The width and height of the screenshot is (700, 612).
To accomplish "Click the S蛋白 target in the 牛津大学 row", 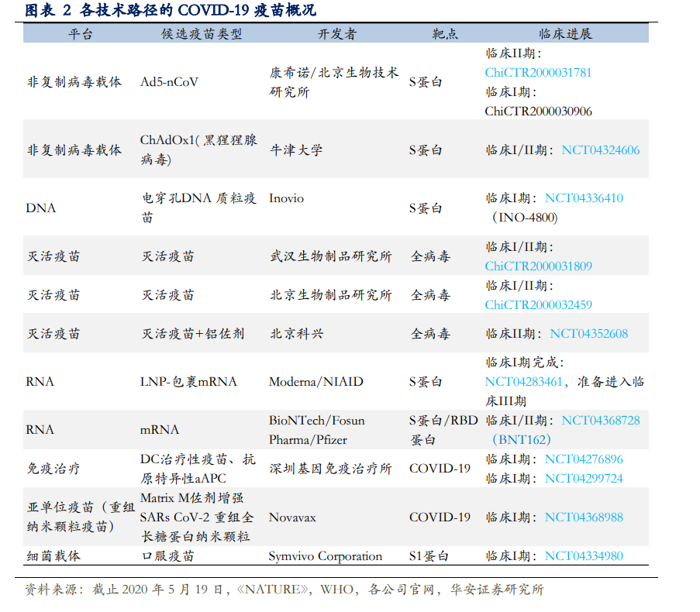I will (x=426, y=150).
